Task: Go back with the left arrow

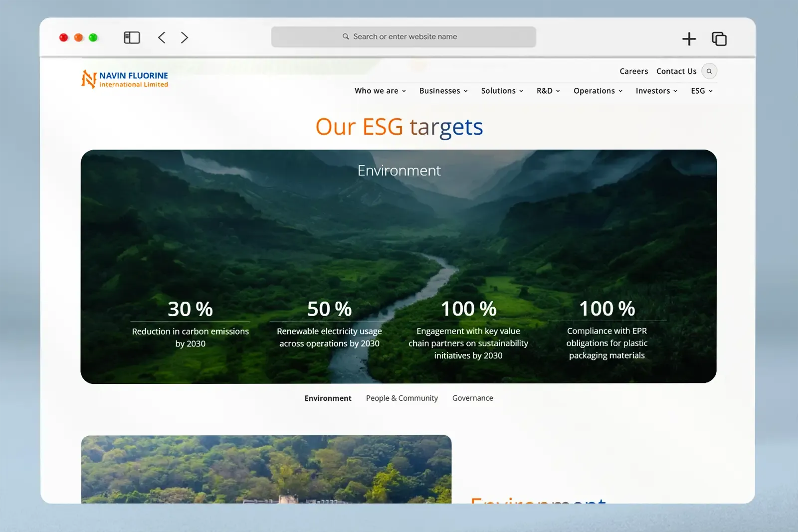Action: pyautogui.click(x=162, y=37)
